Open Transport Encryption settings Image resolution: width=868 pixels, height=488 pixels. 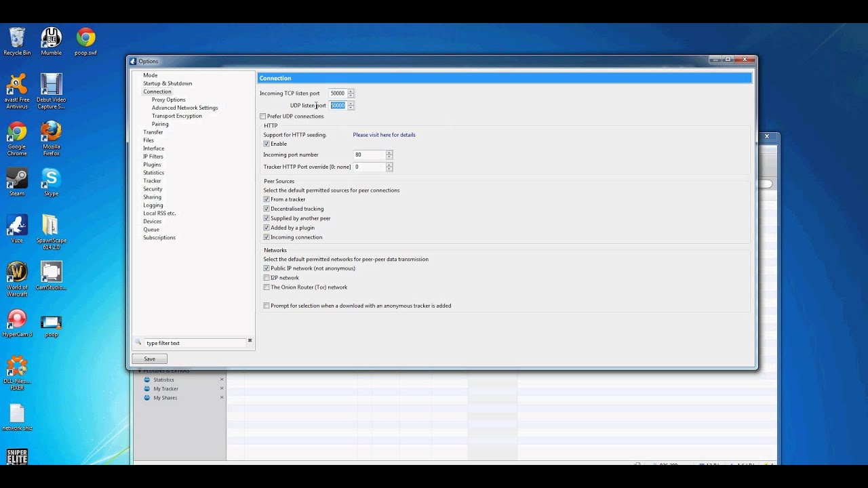pyautogui.click(x=176, y=116)
